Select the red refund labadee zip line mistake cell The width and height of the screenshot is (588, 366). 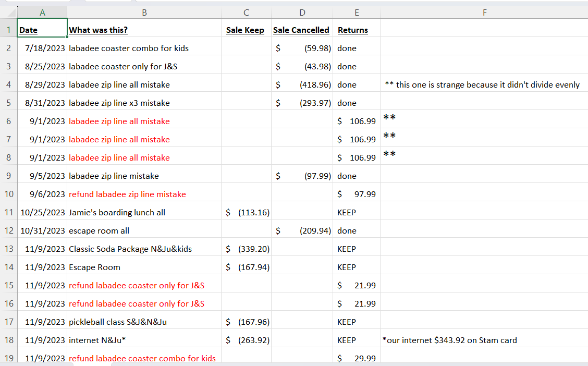(x=144, y=194)
